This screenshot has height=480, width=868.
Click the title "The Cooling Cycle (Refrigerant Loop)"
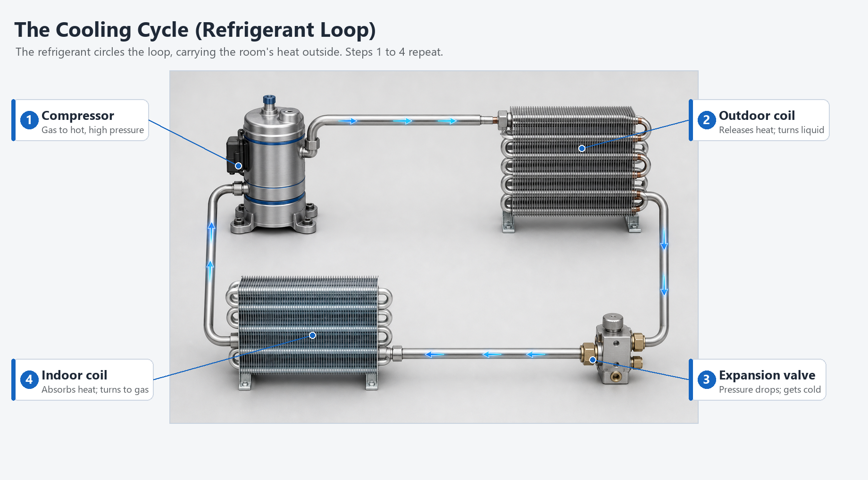[x=195, y=30]
